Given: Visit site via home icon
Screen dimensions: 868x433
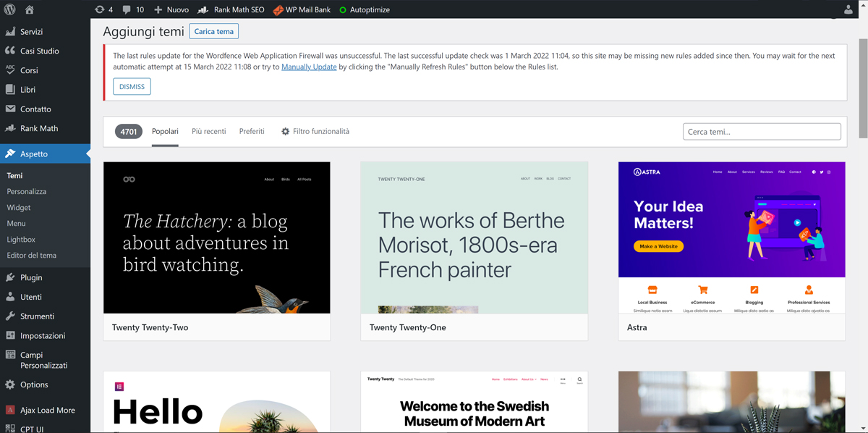Looking at the screenshot, I should [30, 9].
